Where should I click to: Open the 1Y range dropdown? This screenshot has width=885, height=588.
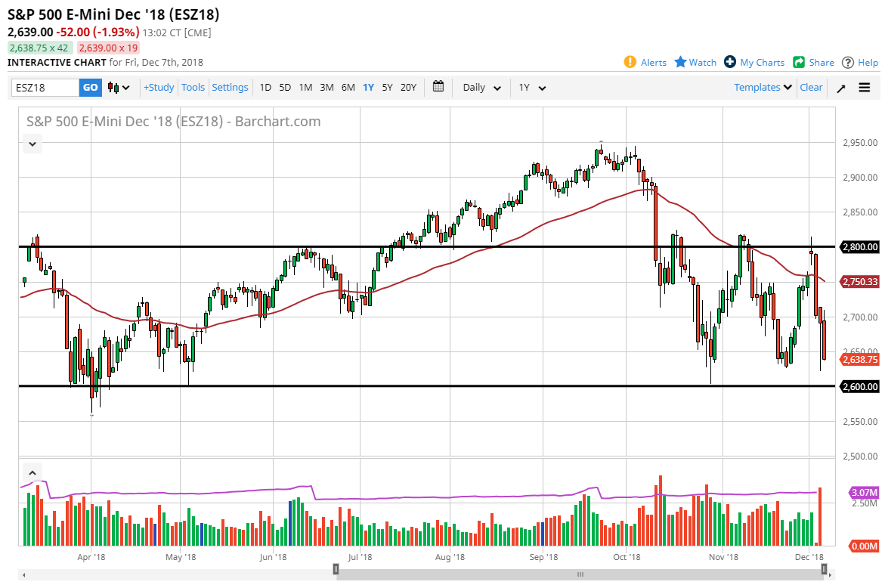point(531,87)
